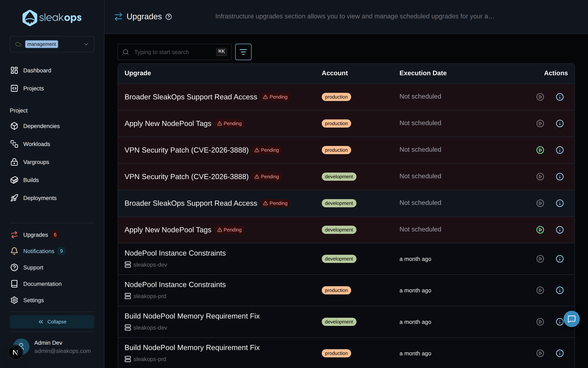Click sleakops-dev under NodePool Instance Constraints

coord(150,265)
